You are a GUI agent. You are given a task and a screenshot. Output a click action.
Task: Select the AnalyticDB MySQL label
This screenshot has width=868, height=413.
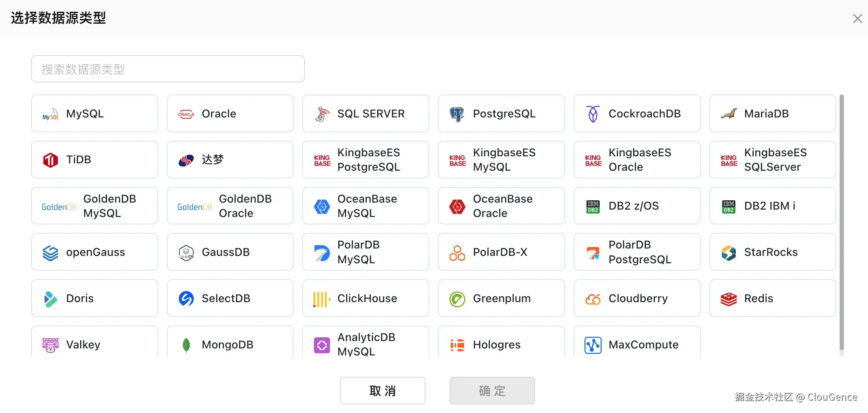pos(366,344)
